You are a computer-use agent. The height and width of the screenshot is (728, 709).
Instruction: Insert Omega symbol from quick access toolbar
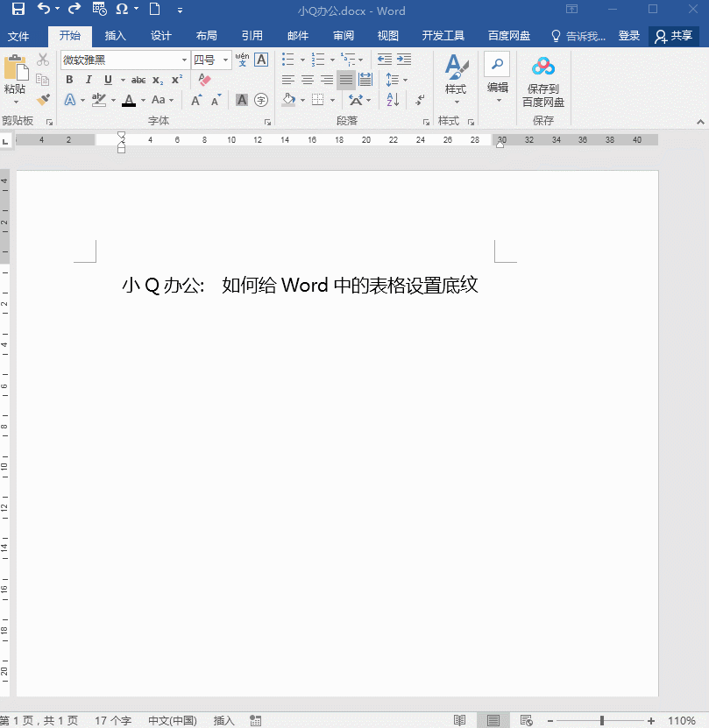(x=122, y=10)
